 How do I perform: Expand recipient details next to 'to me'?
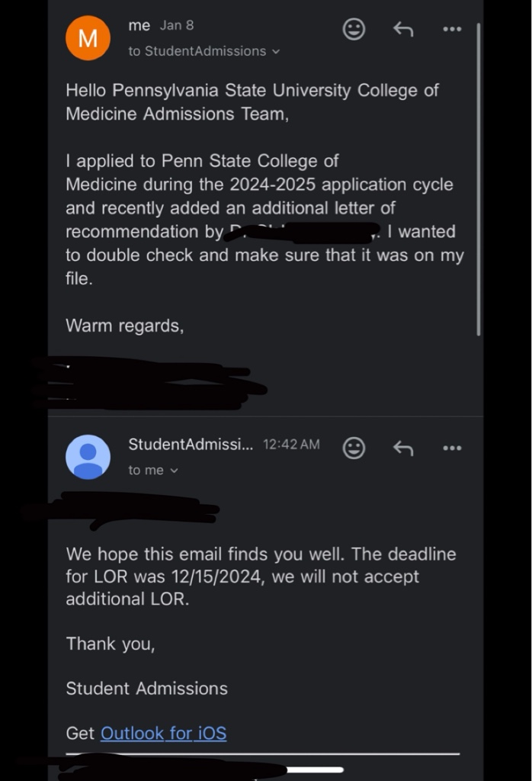pos(175,470)
